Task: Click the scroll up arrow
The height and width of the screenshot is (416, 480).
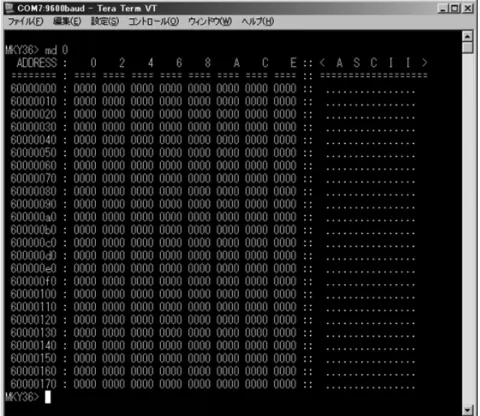Action: click(468, 36)
